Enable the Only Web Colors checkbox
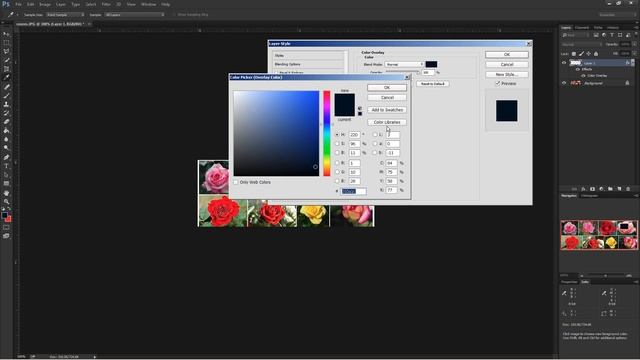 236,182
